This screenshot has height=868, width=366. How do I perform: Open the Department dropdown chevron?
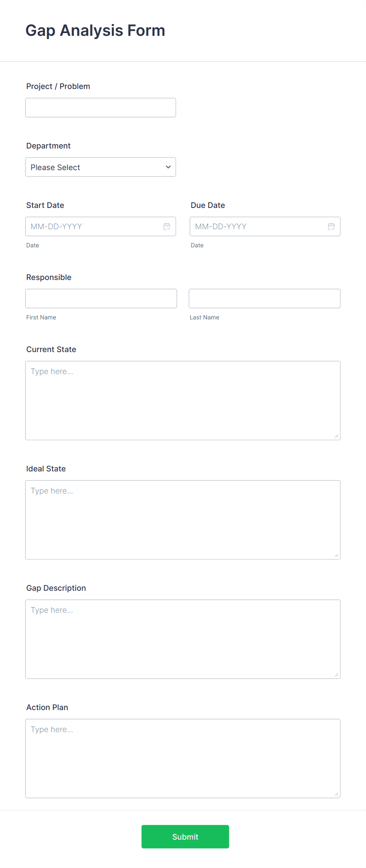(x=167, y=167)
